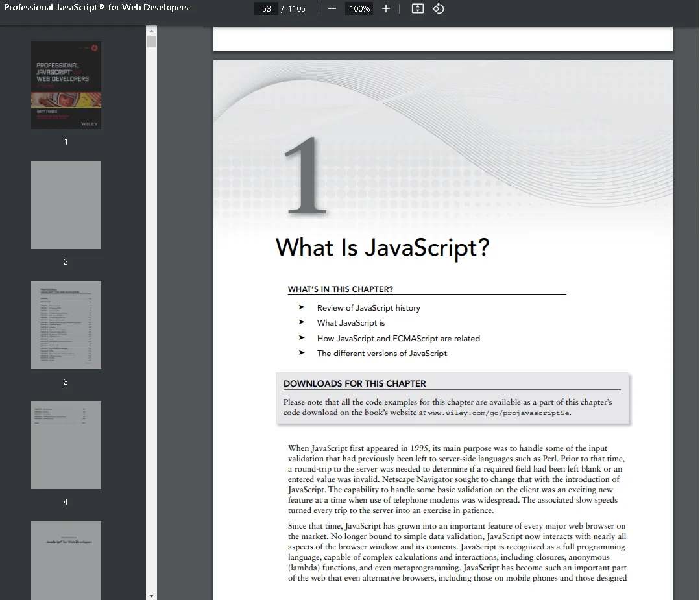Click the zoom in plus icon
The image size is (700, 600).
(386, 8)
